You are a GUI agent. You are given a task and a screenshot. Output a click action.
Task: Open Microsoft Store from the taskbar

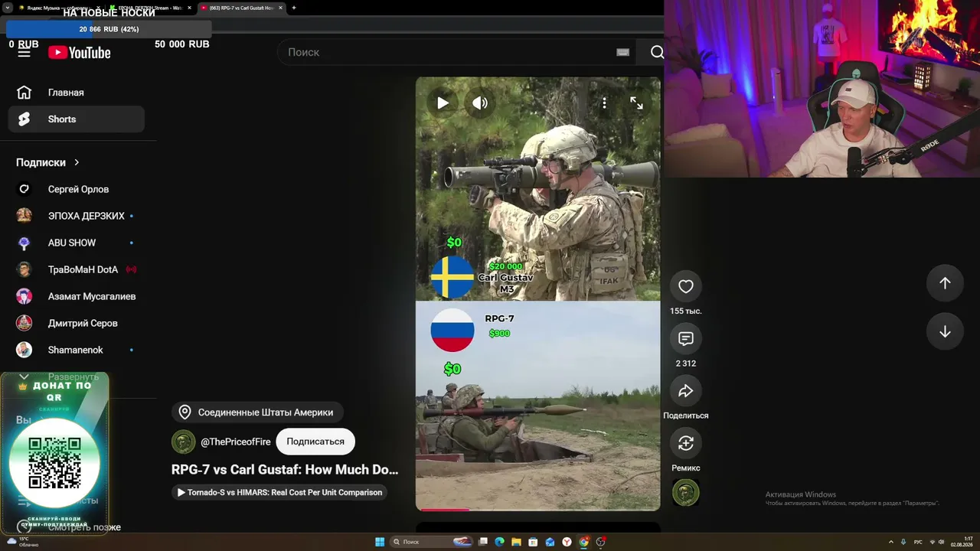(x=533, y=542)
